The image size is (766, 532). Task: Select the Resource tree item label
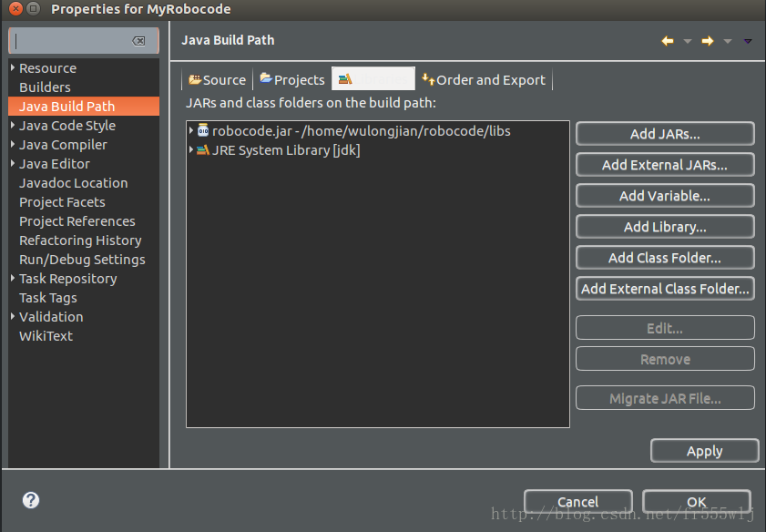click(x=48, y=68)
